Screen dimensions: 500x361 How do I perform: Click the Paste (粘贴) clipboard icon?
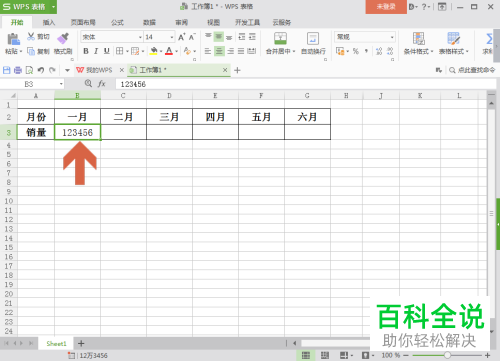(13, 39)
